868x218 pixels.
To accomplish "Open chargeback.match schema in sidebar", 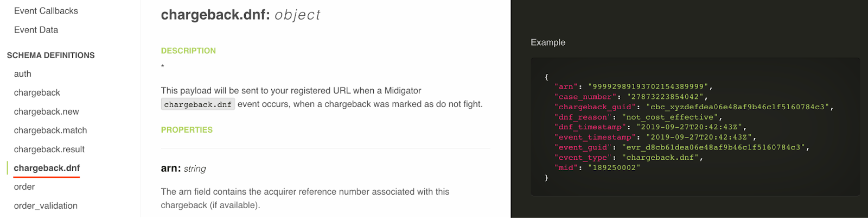I will pos(50,130).
